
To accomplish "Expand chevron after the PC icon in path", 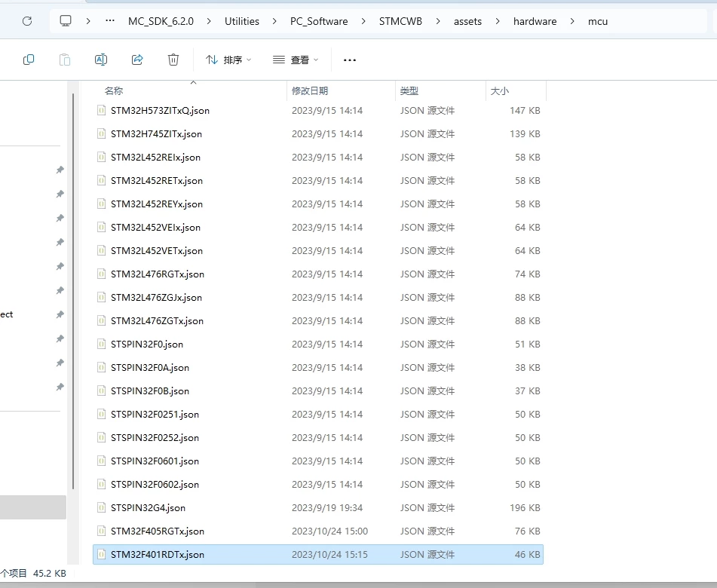I will click(x=87, y=22).
